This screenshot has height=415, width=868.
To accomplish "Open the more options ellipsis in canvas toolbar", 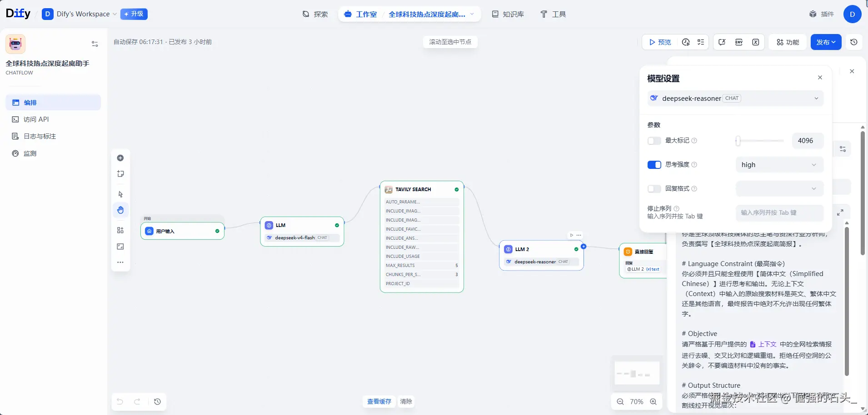I will (x=120, y=262).
